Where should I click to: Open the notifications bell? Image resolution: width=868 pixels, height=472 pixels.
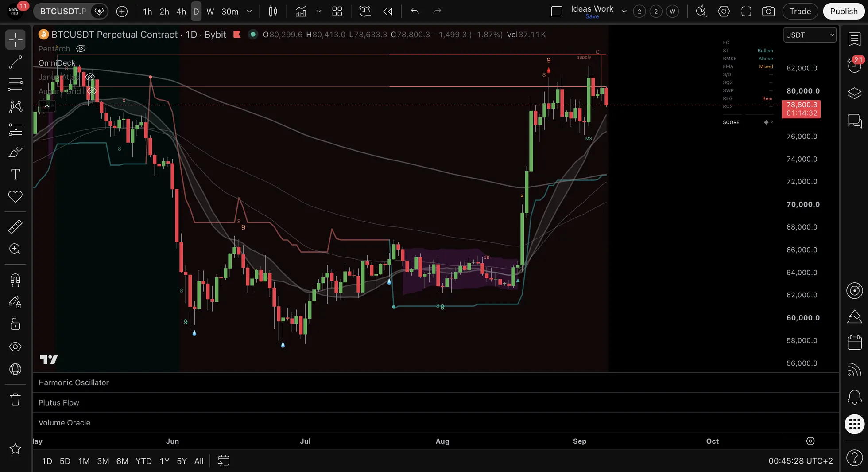pyautogui.click(x=854, y=397)
